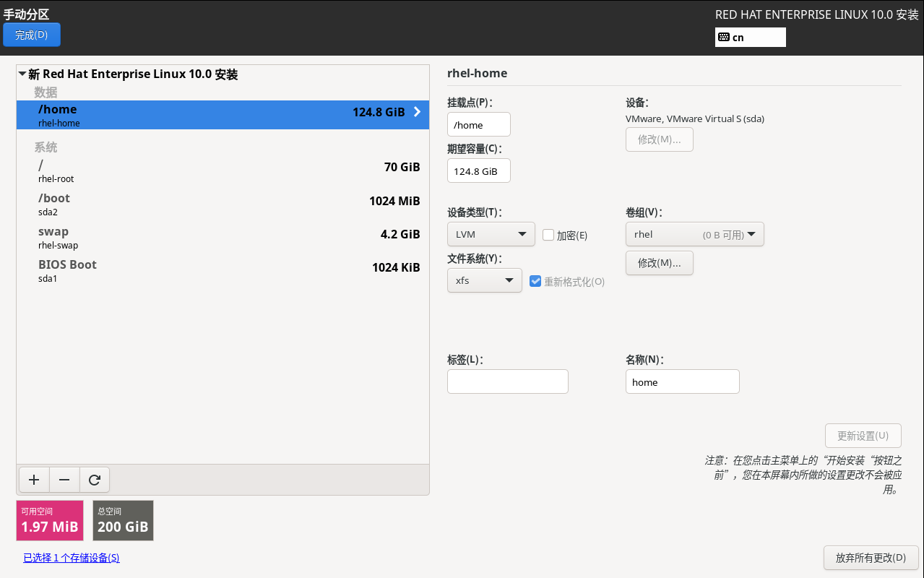This screenshot has height=578, width=924.
Task: Click the 期望容量(C) 124.8 GiB field
Action: (x=479, y=171)
